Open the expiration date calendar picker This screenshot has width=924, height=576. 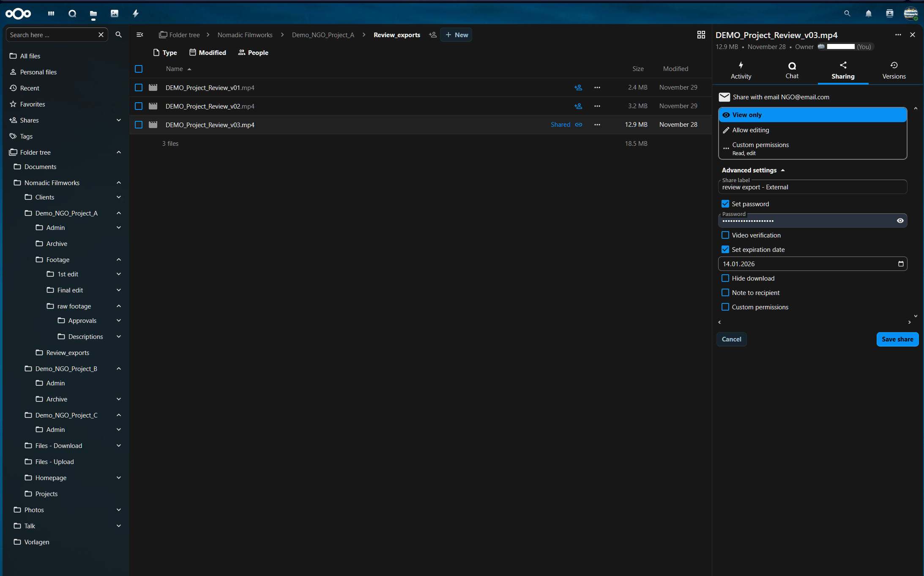click(900, 264)
